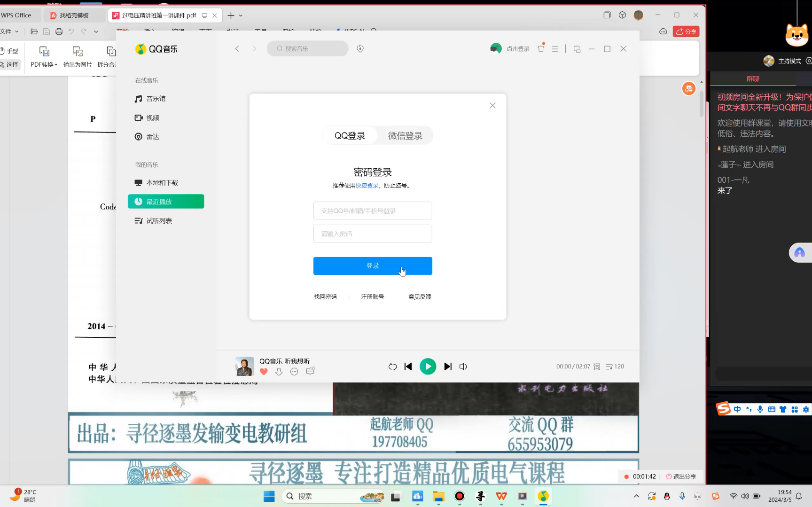Select 手型 tool in WPS
Image resolution: width=812 pixels, height=507 pixels.
click(x=10, y=51)
